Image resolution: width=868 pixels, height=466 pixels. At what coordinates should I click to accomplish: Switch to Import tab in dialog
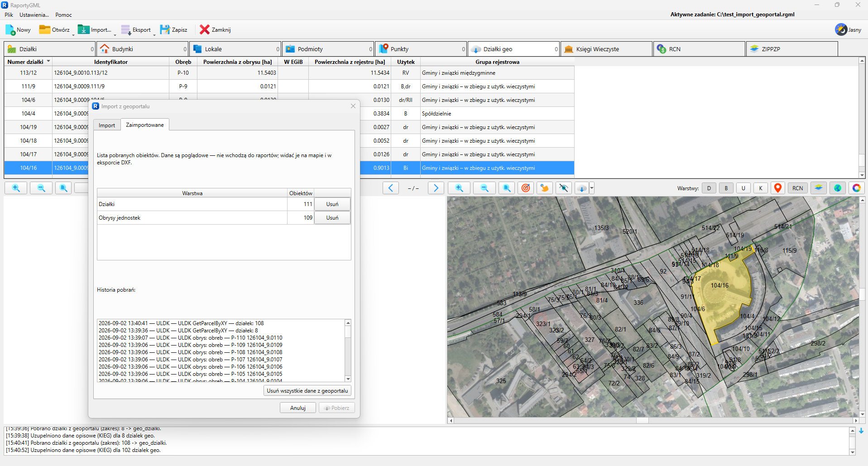click(x=107, y=125)
